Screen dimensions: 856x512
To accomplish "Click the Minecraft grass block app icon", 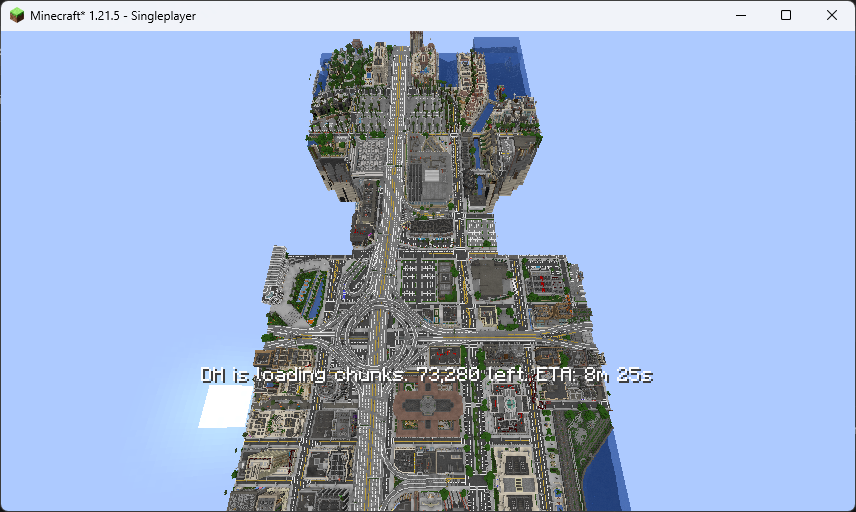I will coord(16,15).
